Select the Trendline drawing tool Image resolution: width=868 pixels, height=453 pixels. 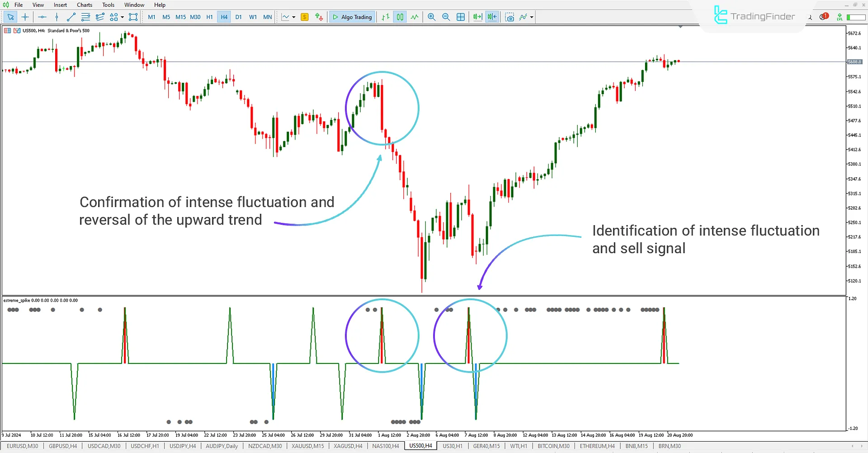click(x=71, y=17)
